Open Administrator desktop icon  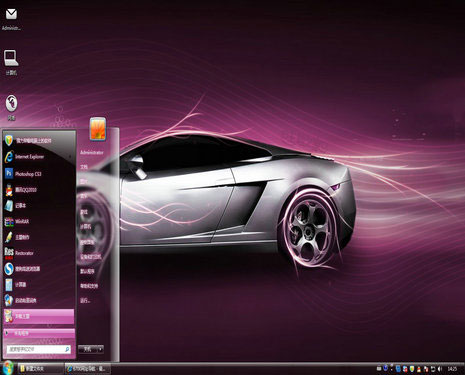[11, 19]
